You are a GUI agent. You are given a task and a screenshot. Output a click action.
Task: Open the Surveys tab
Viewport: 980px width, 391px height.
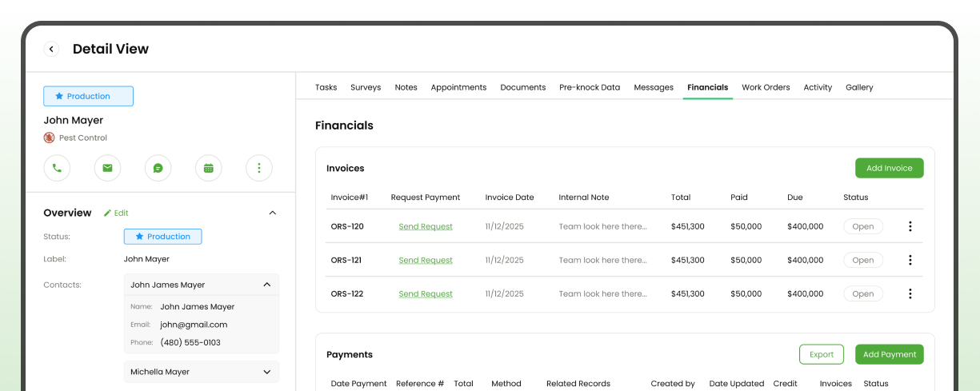coord(366,87)
